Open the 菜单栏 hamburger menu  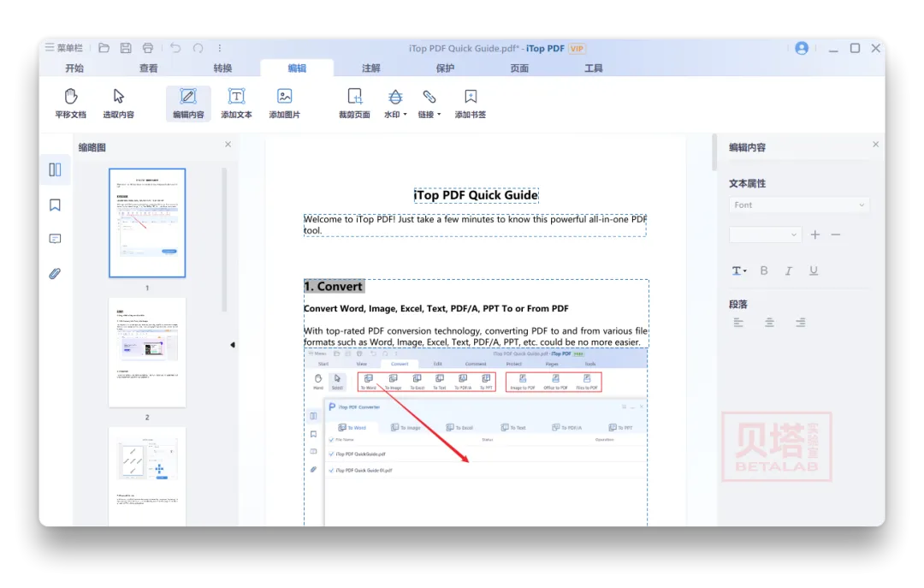pos(63,48)
